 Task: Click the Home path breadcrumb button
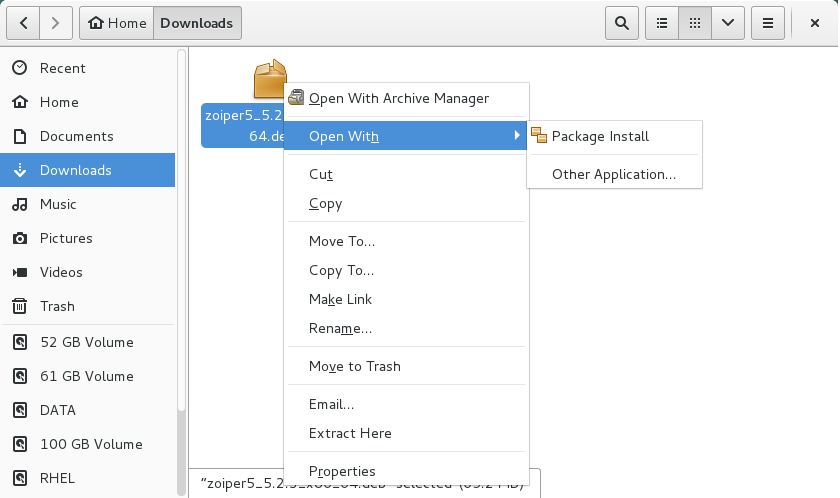click(x=117, y=22)
